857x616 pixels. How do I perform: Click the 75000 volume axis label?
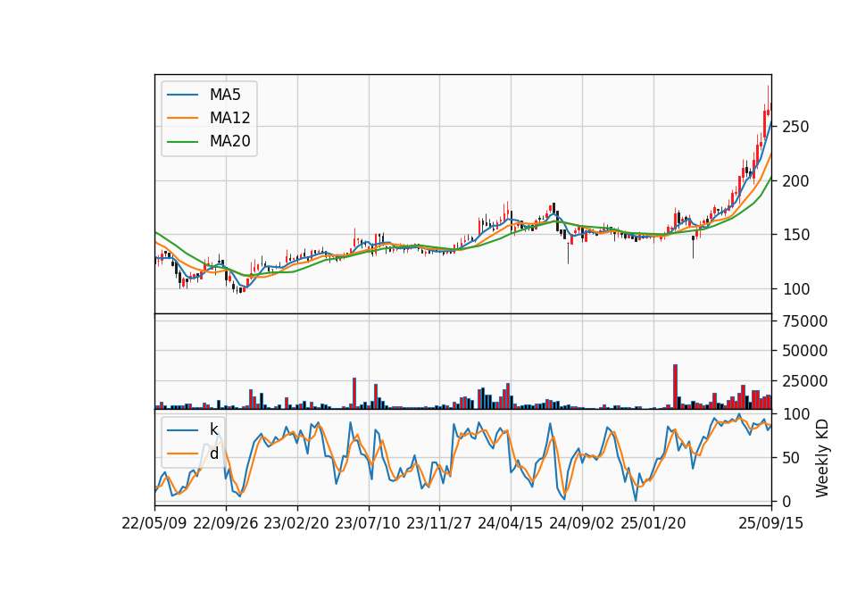804,321
